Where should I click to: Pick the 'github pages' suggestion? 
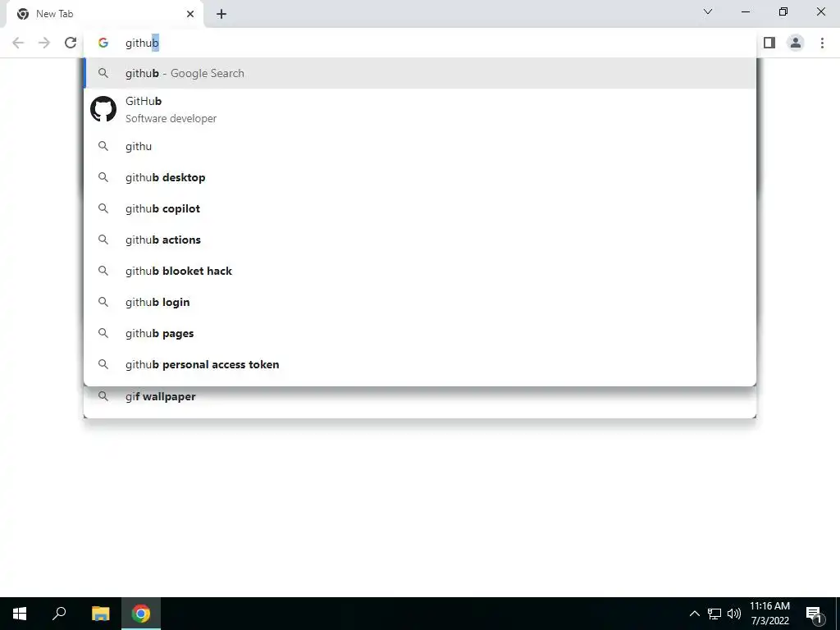coord(420,333)
